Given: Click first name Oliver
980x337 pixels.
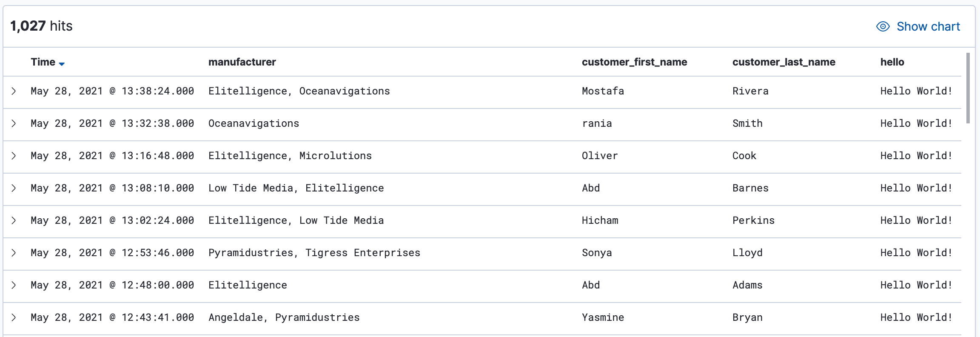Looking at the screenshot, I should pos(600,156).
